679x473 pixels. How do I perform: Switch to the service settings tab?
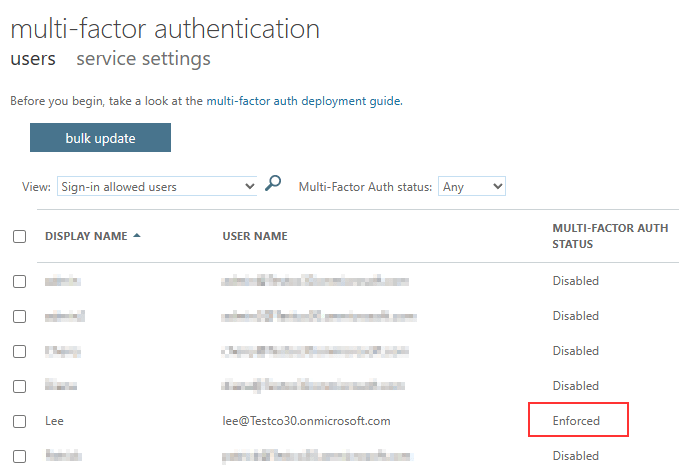pos(143,59)
